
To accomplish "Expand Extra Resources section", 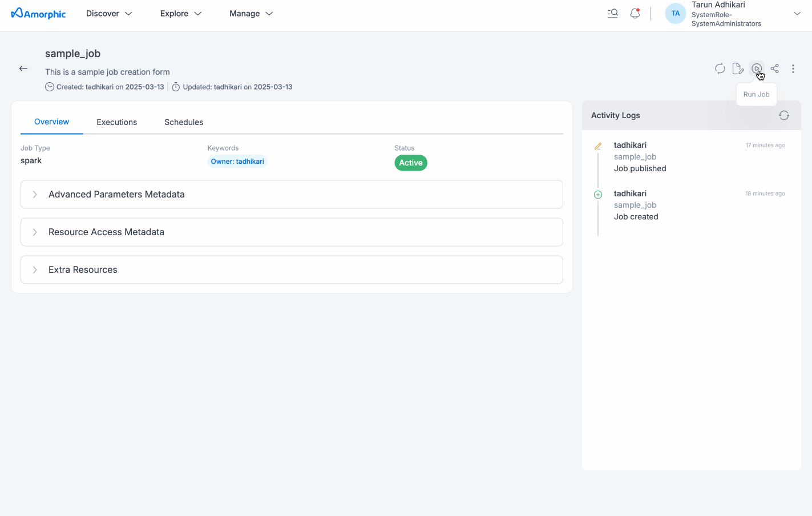I will pyautogui.click(x=292, y=270).
